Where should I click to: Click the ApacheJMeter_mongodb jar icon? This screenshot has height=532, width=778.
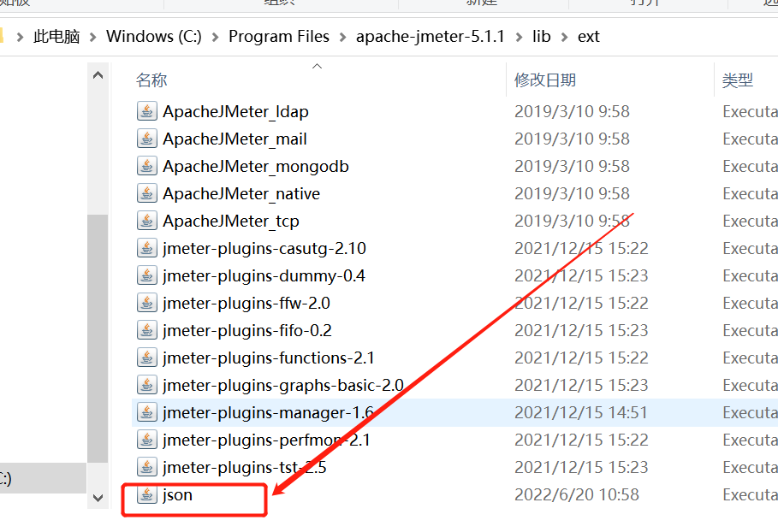point(147,166)
